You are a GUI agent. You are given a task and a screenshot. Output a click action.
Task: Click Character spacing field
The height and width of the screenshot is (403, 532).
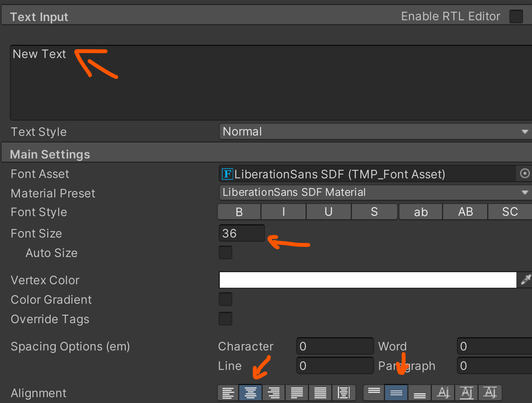[x=335, y=346]
